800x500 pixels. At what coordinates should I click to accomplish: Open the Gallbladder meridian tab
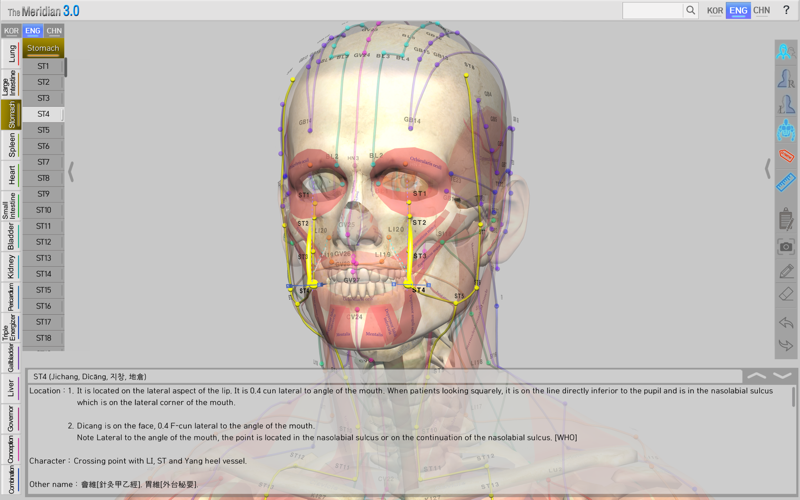11,358
